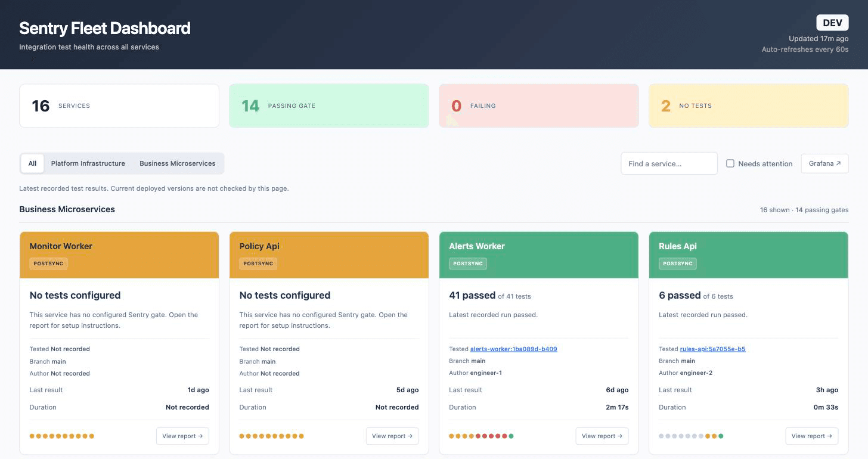868x459 pixels.
Task: Open the Grafana external link button
Action: pyautogui.click(x=824, y=163)
